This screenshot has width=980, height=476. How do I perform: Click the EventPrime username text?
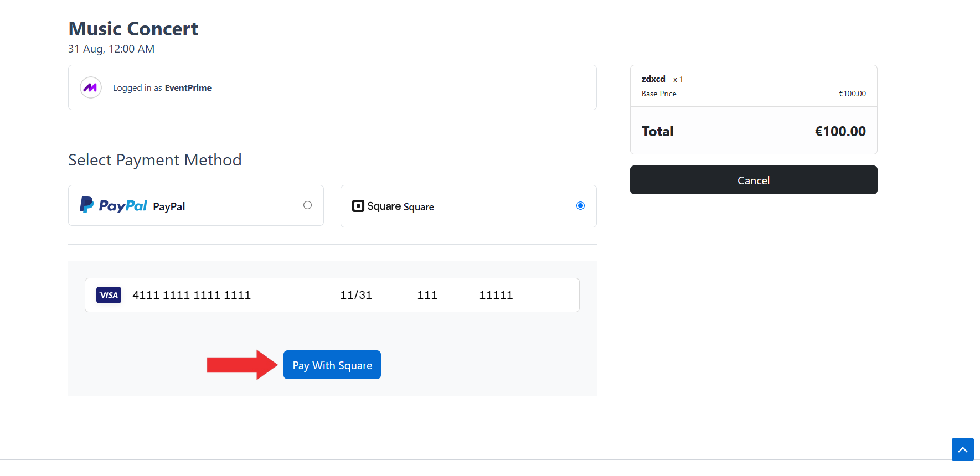tap(188, 87)
